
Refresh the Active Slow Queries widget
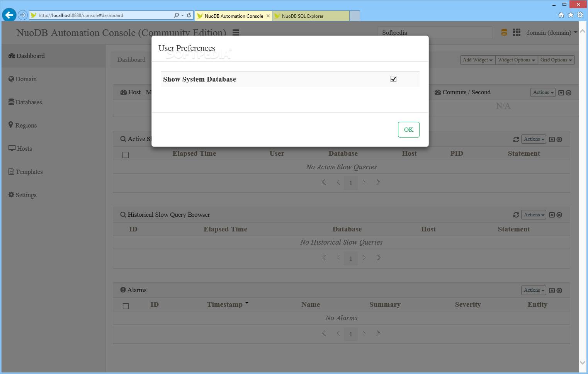click(516, 139)
